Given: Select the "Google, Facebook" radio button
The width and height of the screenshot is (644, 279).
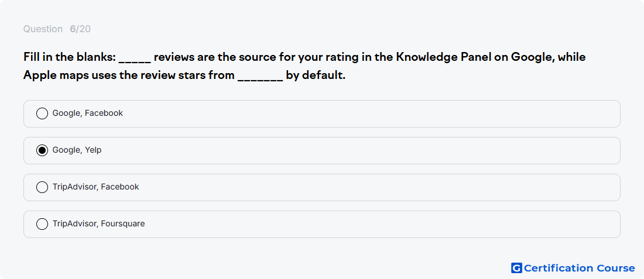Looking at the screenshot, I should [x=42, y=113].
